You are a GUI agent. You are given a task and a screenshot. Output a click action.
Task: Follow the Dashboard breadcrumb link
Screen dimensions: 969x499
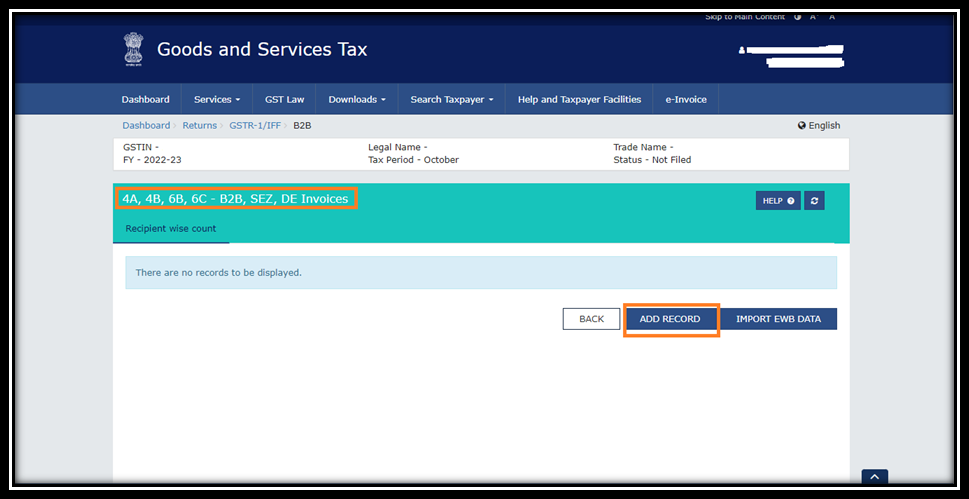click(146, 126)
